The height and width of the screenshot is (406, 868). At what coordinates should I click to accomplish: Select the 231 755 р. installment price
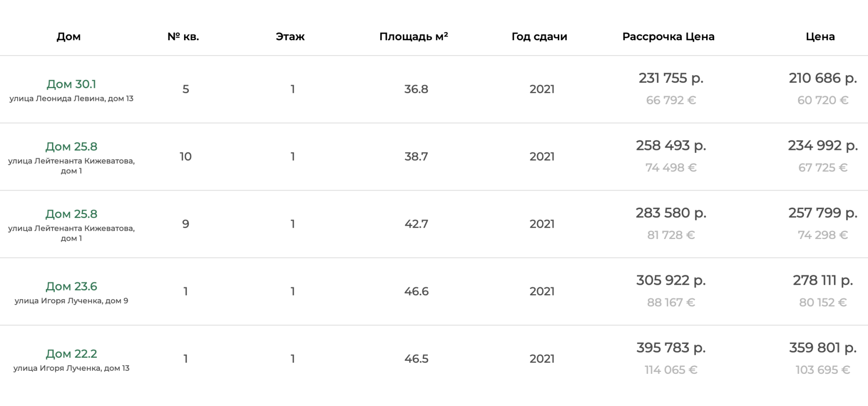[x=671, y=78]
